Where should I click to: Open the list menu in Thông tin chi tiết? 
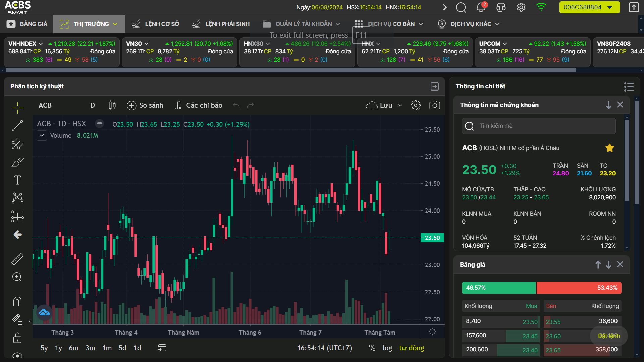(x=629, y=87)
